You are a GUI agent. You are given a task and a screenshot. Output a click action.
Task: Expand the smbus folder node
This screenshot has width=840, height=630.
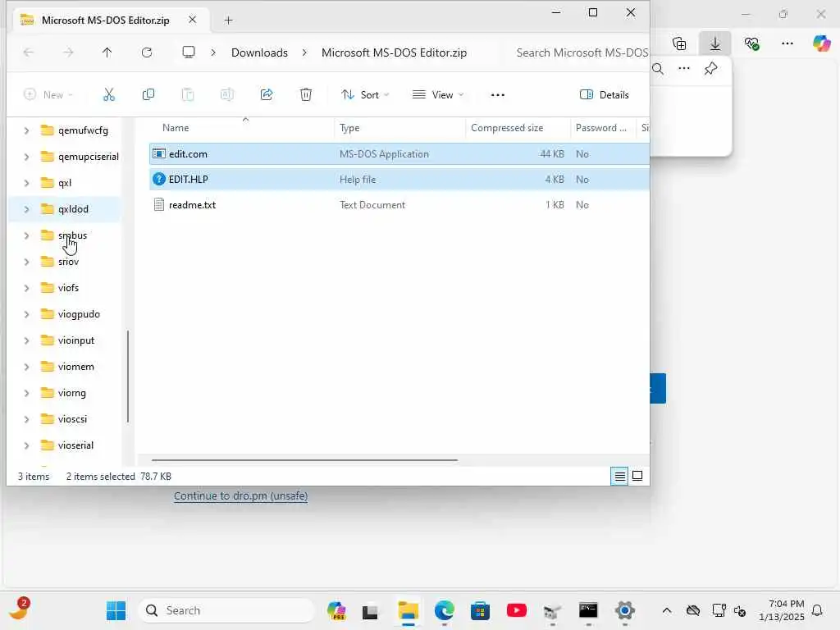26,235
